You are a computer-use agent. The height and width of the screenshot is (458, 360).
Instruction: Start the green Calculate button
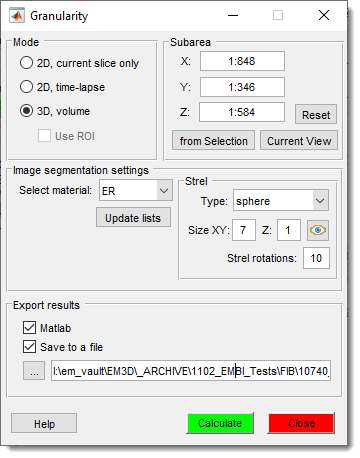click(220, 423)
